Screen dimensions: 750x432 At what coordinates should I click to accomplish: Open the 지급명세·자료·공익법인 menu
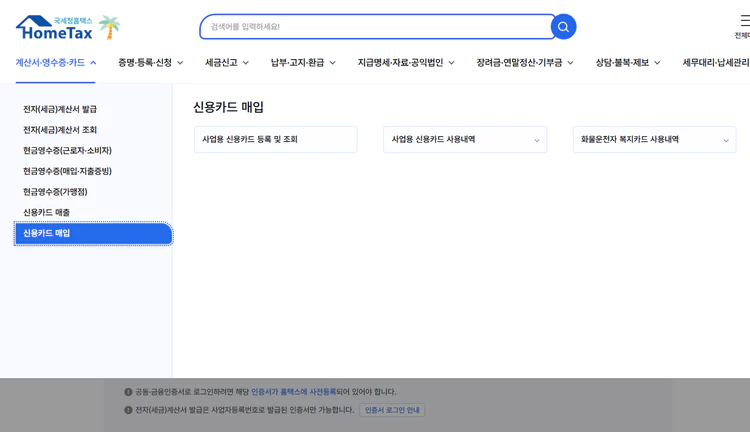tap(406, 63)
